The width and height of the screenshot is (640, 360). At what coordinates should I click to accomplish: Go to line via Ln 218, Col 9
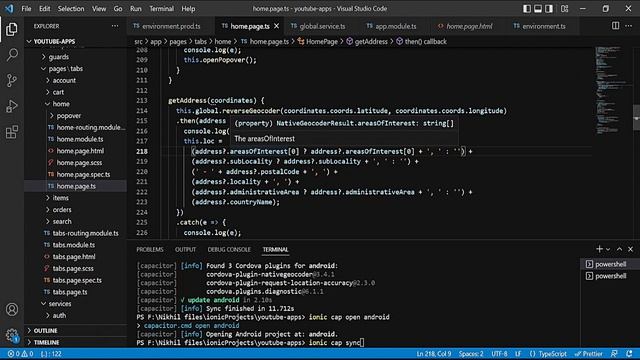tap(434, 354)
